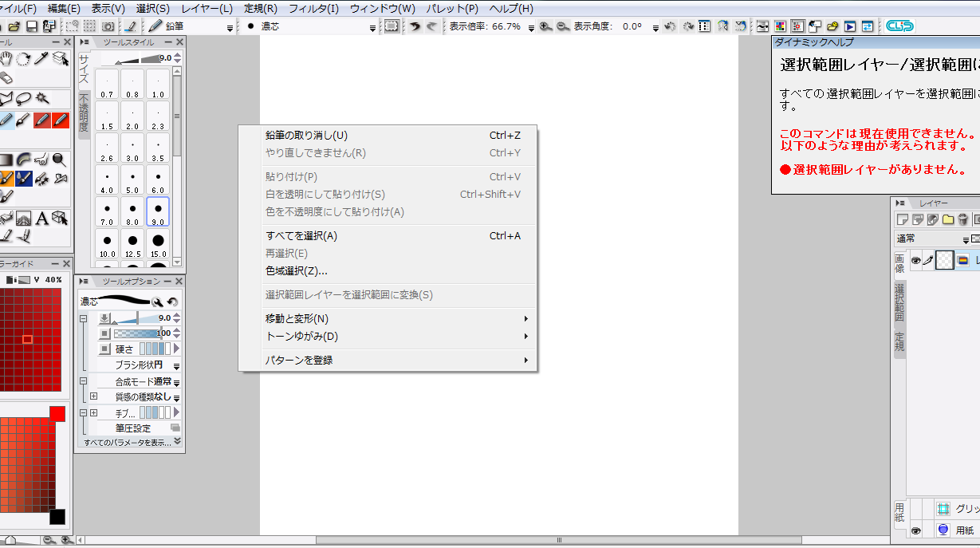Viewport: 980px width, 548px height.
Task: Click the open folder icon in toolbar
Action: pyautogui.click(x=14, y=26)
